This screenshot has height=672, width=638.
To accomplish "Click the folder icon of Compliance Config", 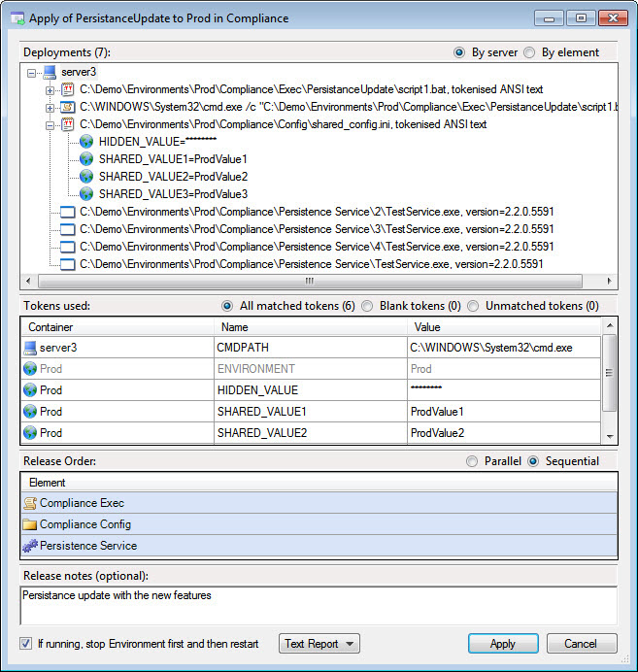I will (x=30, y=524).
